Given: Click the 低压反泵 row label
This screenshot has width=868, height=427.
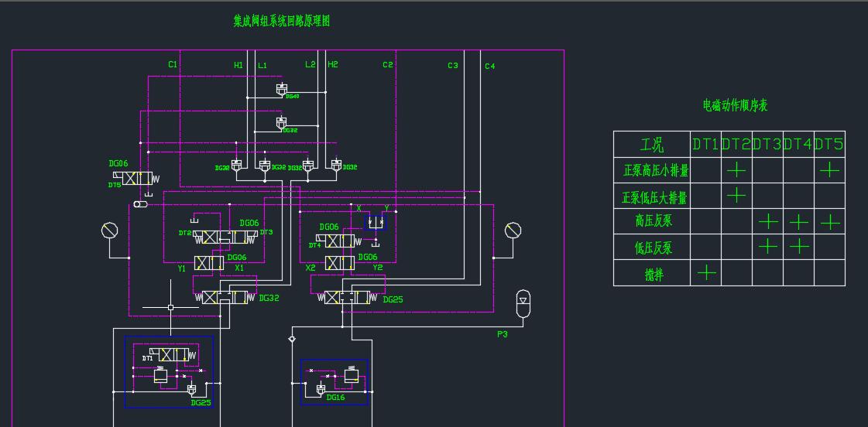Looking at the screenshot, I should 654,248.
